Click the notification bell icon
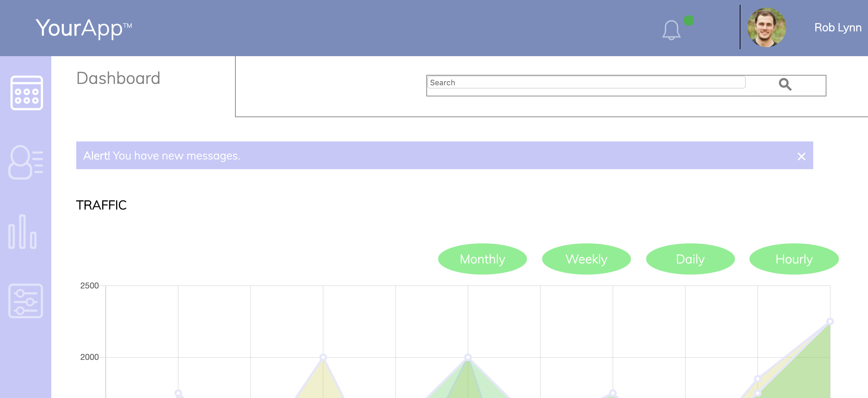This screenshot has height=398, width=868. [x=671, y=30]
